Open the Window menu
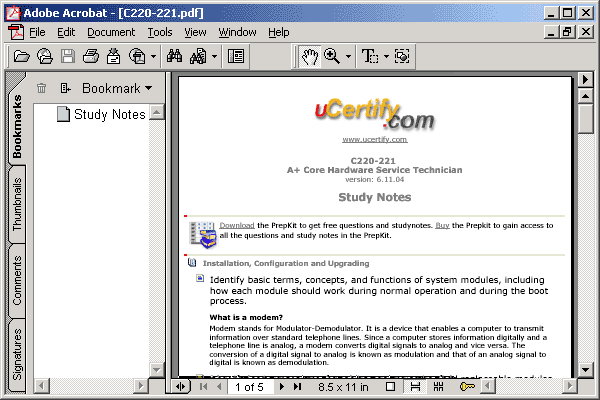Image resolution: width=600 pixels, height=400 pixels. pyautogui.click(x=237, y=32)
